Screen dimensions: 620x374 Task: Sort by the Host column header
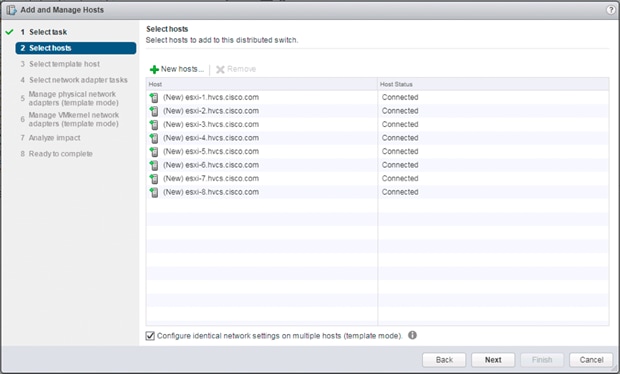pyautogui.click(x=262, y=84)
